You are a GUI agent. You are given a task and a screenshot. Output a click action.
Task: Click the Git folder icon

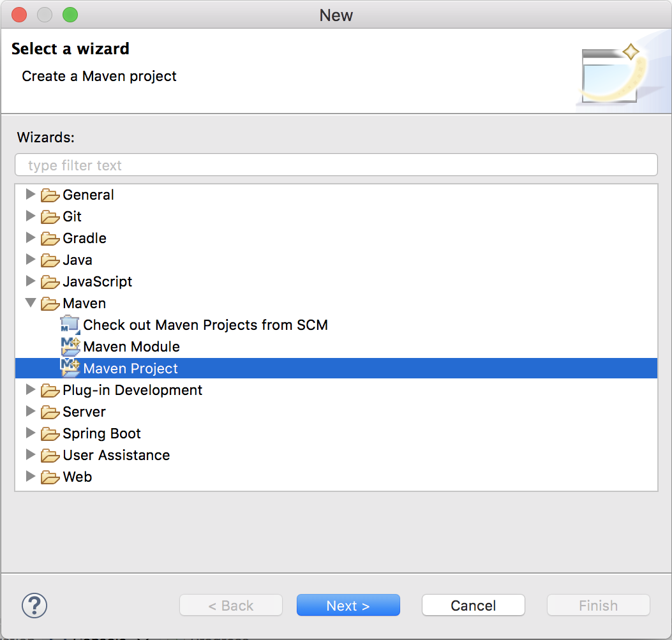click(x=50, y=217)
